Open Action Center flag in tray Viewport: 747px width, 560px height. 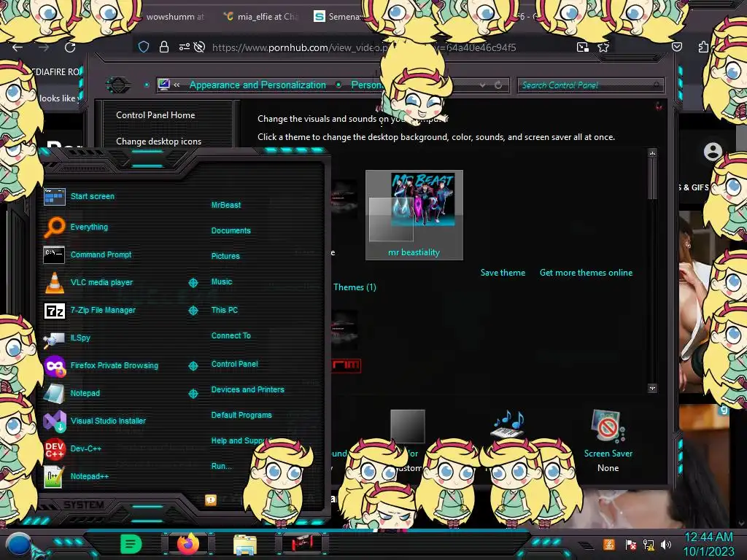[631, 544]
